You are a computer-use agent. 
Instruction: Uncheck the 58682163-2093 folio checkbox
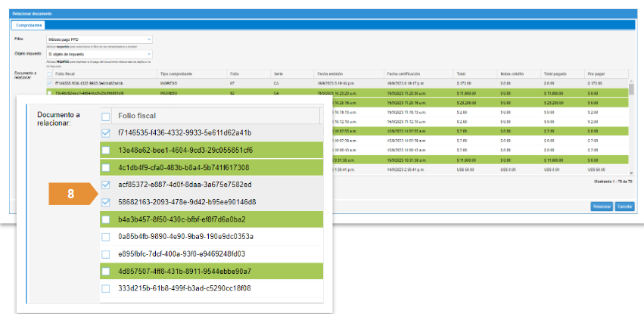[106, 202]
